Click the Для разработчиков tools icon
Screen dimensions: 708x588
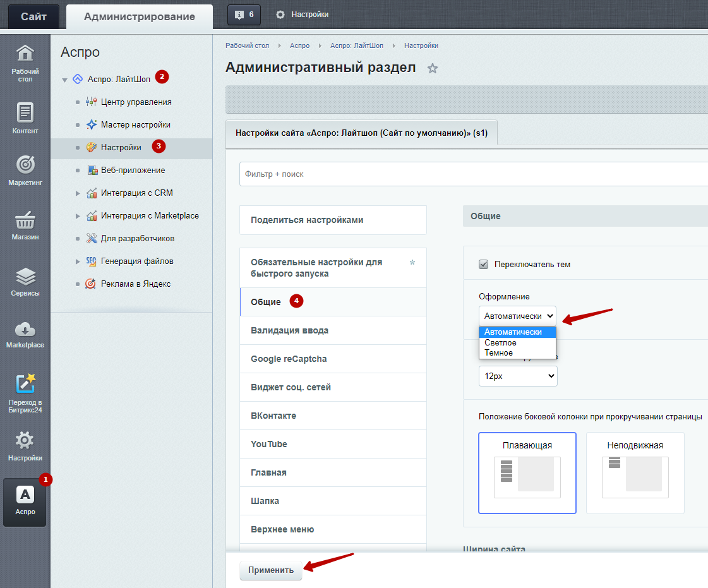point(91,239)
